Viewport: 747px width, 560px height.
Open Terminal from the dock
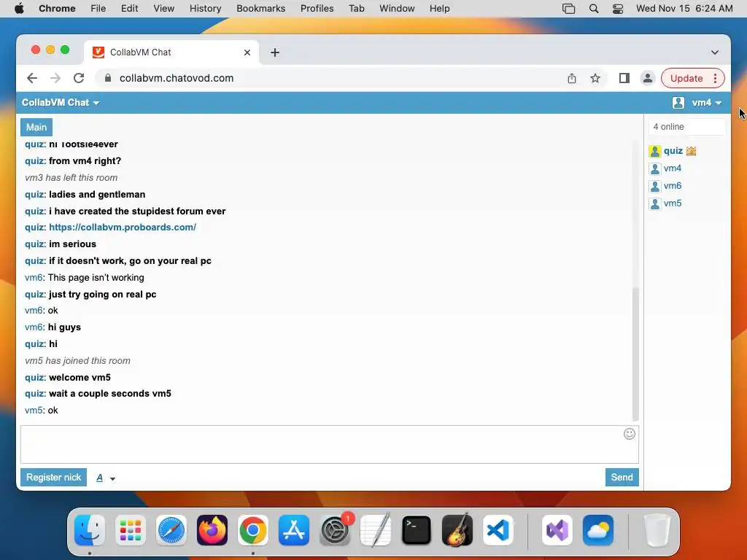pyautogui.click(x=417, y=530)
